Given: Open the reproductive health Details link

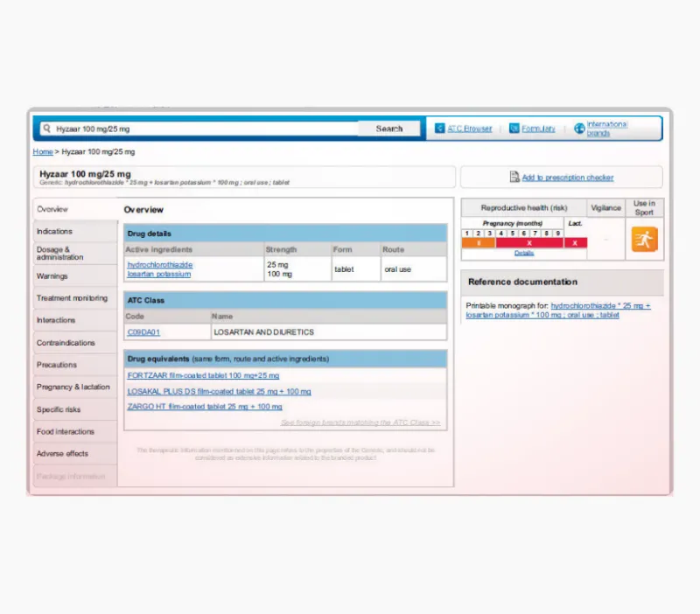Looking at the screenshot, I should (x=523, y=253).
